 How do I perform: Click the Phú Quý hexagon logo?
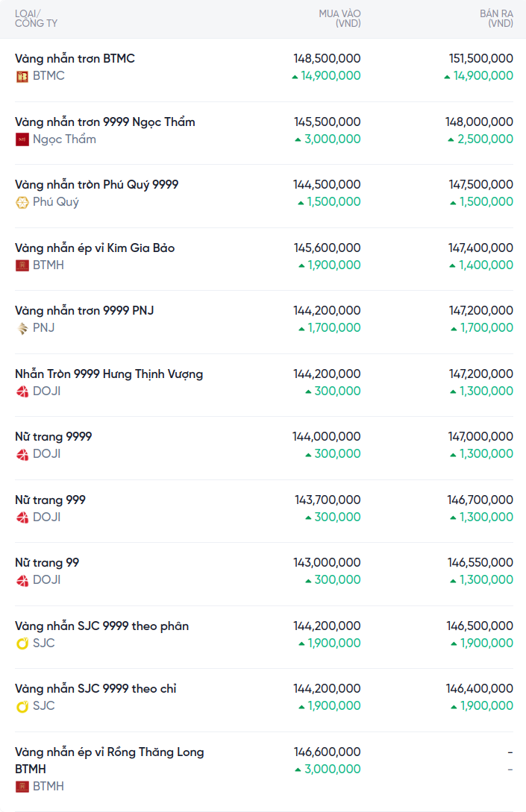click(x=22, y=202)
